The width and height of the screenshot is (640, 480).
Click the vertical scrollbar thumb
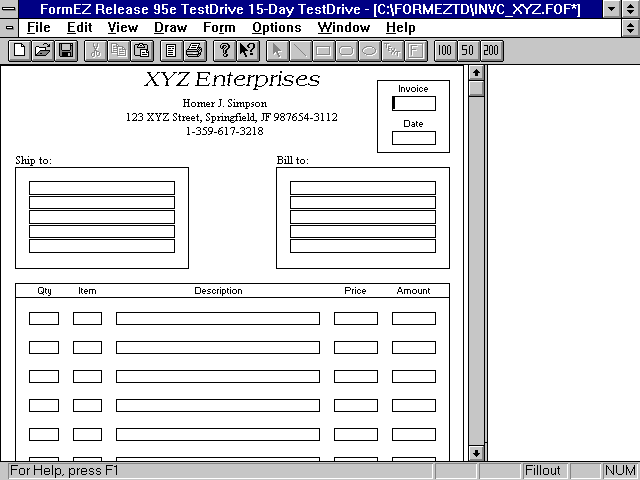tap(476, 88)
